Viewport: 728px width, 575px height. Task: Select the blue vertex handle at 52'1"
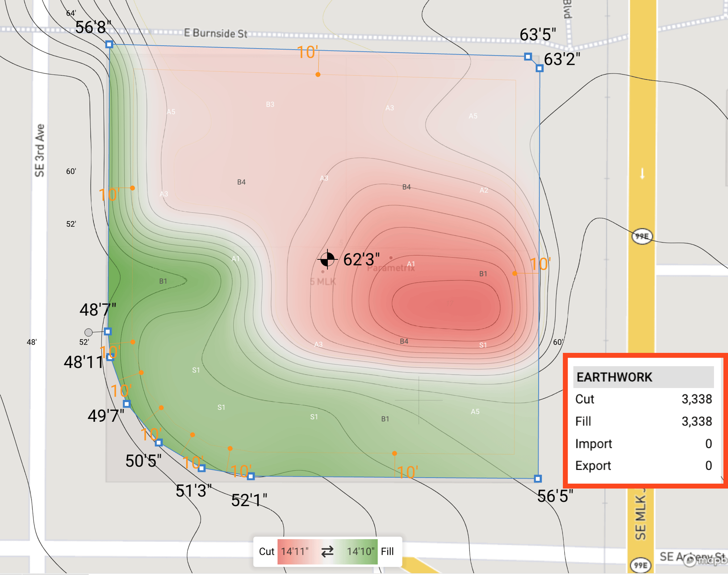click(251, 476)
